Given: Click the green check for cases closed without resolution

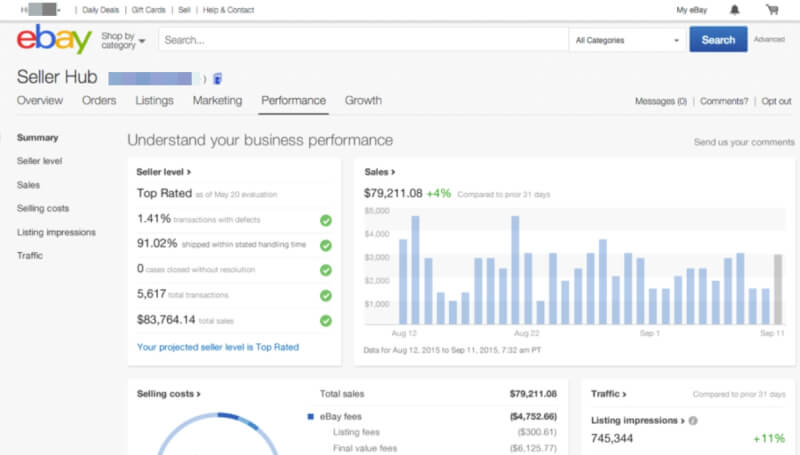Looking at the screenshot, I should (x=326, y=270).
